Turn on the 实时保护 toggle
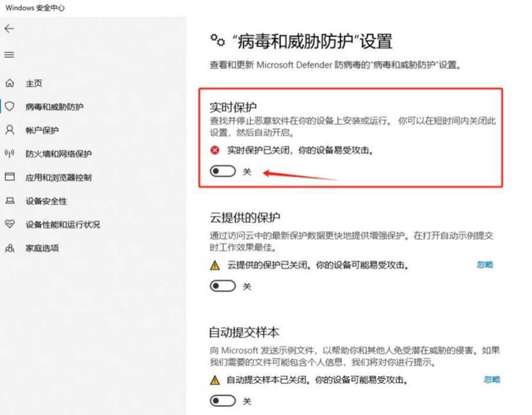The height and width of the screenshot is (415, 532). pyautogui.click(x=223, y=171)
